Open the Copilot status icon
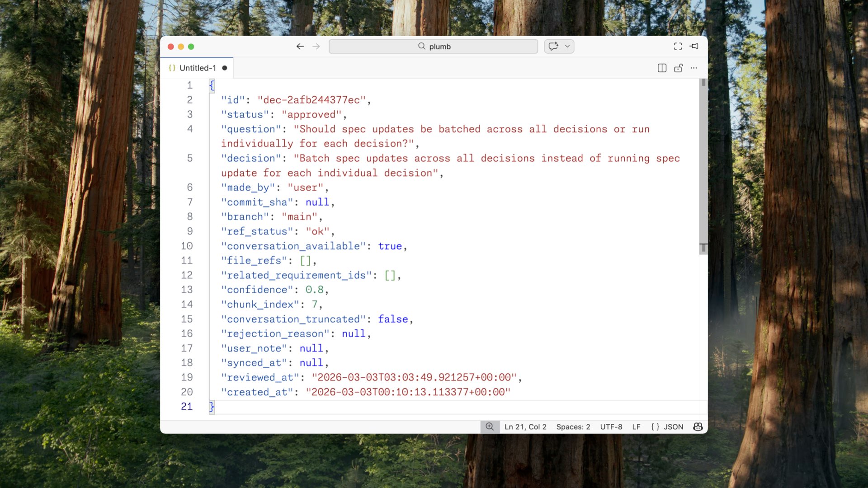Screen dimensions: 868x488 tap(698, 427)
